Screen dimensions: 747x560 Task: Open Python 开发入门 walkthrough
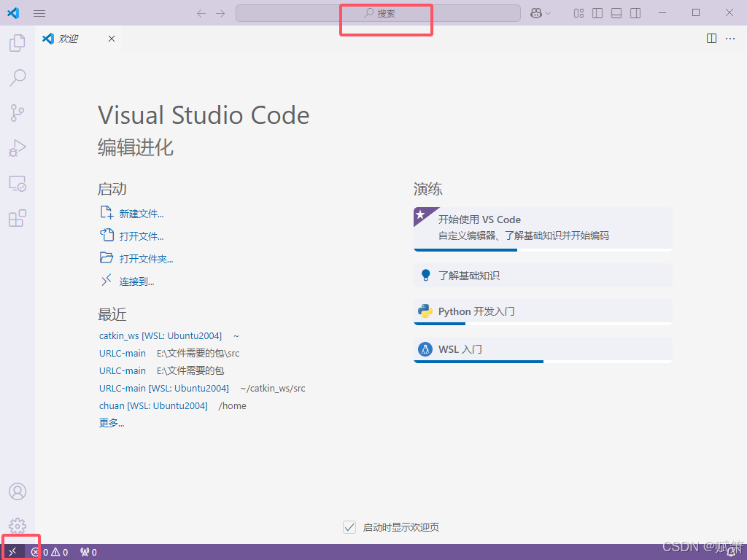pos(543,312)
